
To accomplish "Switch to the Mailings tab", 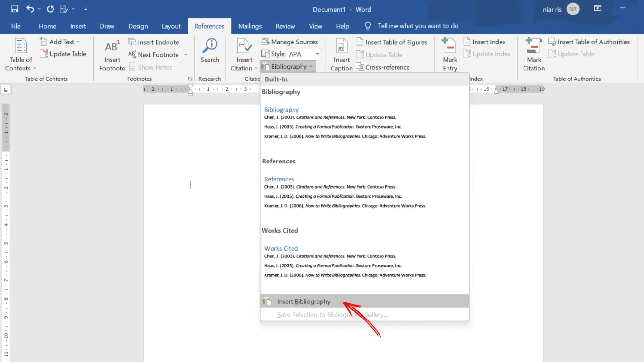I will click(250, 26).
